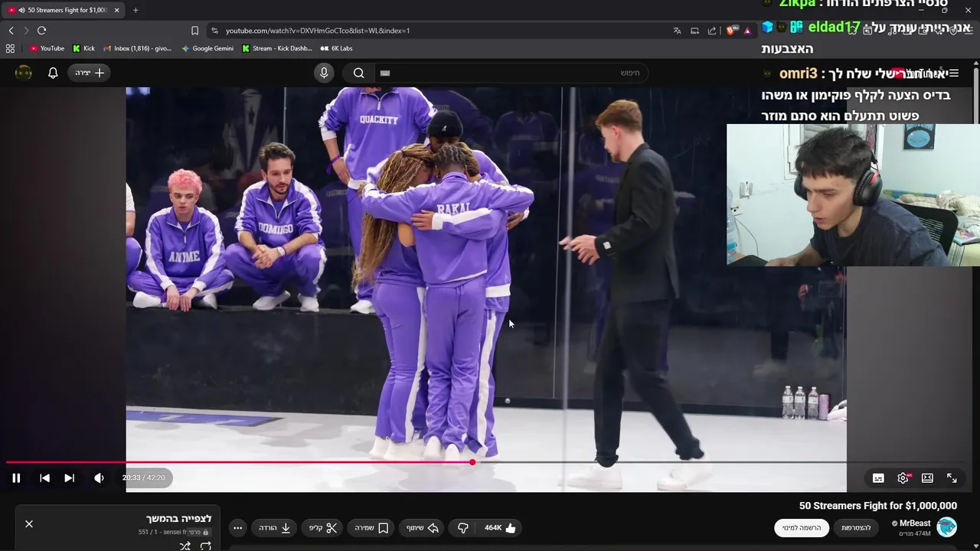Open player settings gear
This screenshot has height=551, width=980.
pos(903,478)
